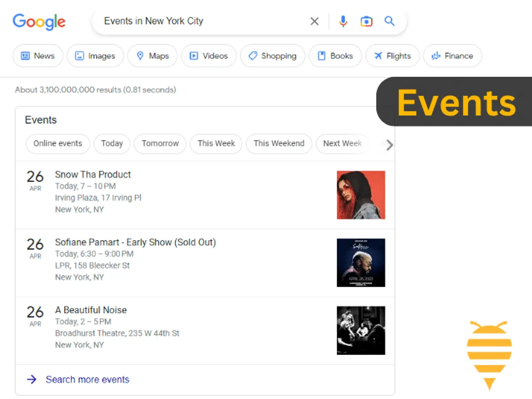Click the 'Today, 2 – 5 PM' time
Screen dimensions: 532x399
point(83,321)
